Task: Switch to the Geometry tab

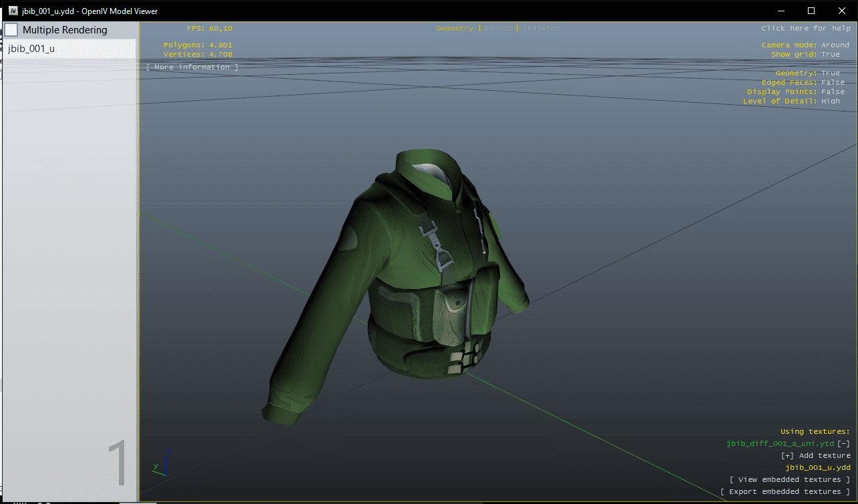Action: [454, 29]
